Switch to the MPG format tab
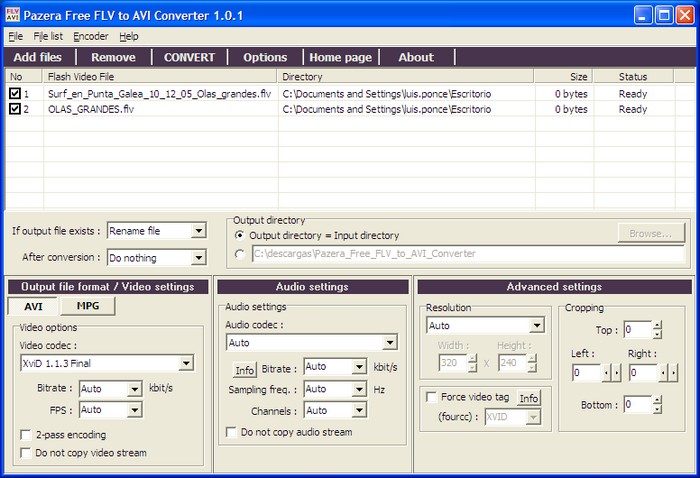Image resolution: width=700 pixels, height=478 pixels. click(x=88, y=306)
